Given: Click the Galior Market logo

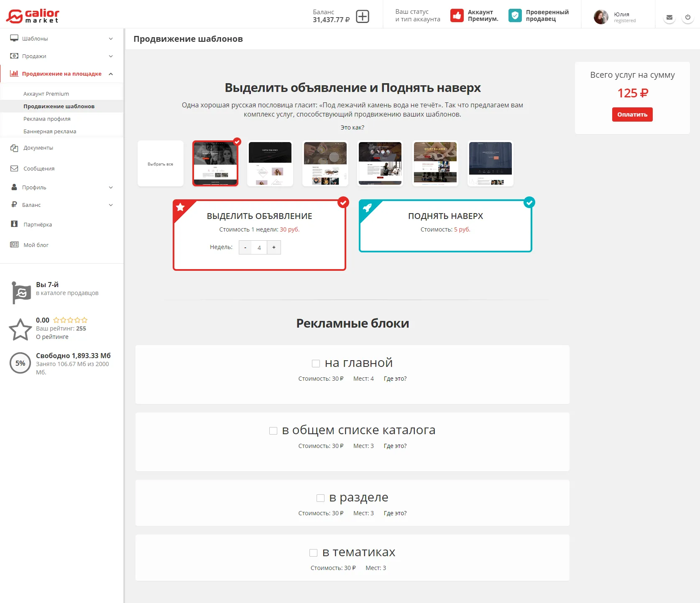Looking at the screenshot, I should pyautogui.click(x=33, y=16).
